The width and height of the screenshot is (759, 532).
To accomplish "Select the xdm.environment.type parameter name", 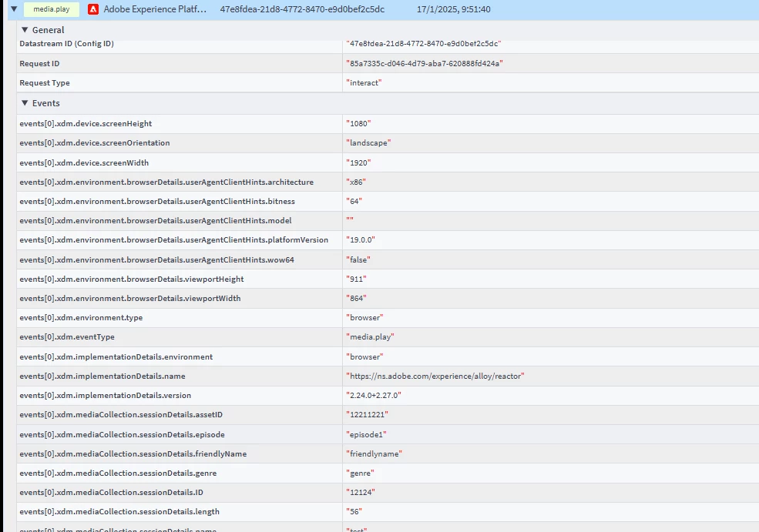I will tap(81, 318).
